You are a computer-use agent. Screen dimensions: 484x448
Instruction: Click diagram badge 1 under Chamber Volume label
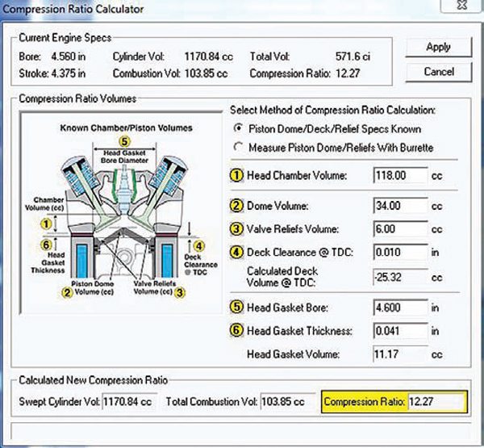point(46,224)
